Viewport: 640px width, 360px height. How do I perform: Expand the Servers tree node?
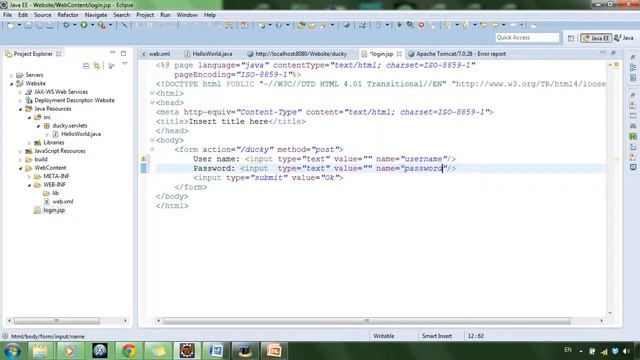[11, 75]
